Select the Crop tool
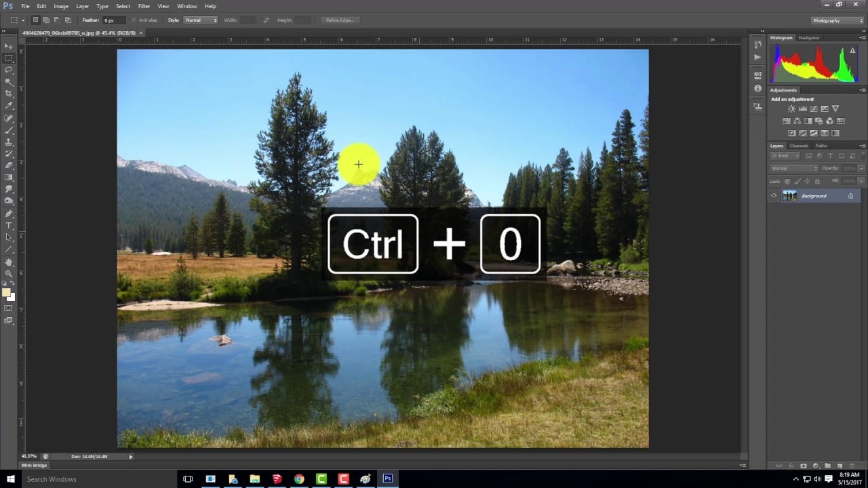 point(9,94)
